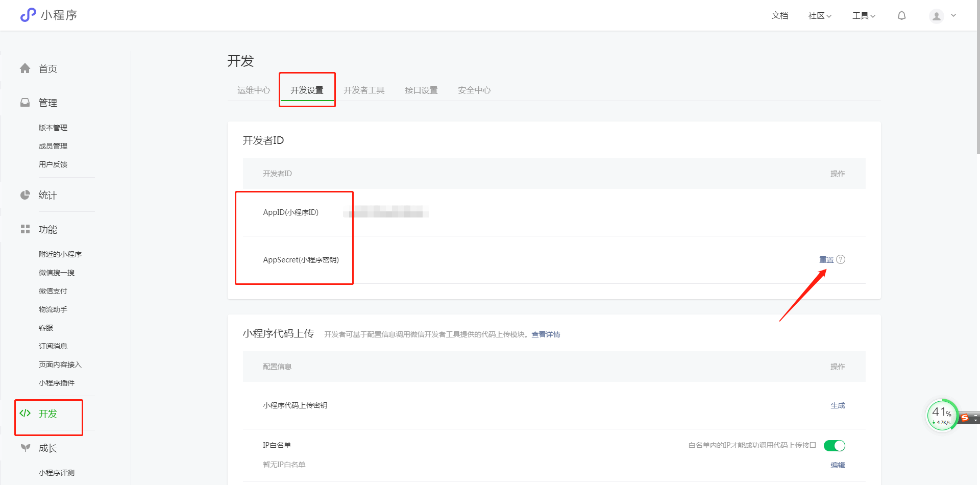Open 小程序评测 in sidebar
The height and width of the screenshot is (485, 980).
(x=57, y=473)
